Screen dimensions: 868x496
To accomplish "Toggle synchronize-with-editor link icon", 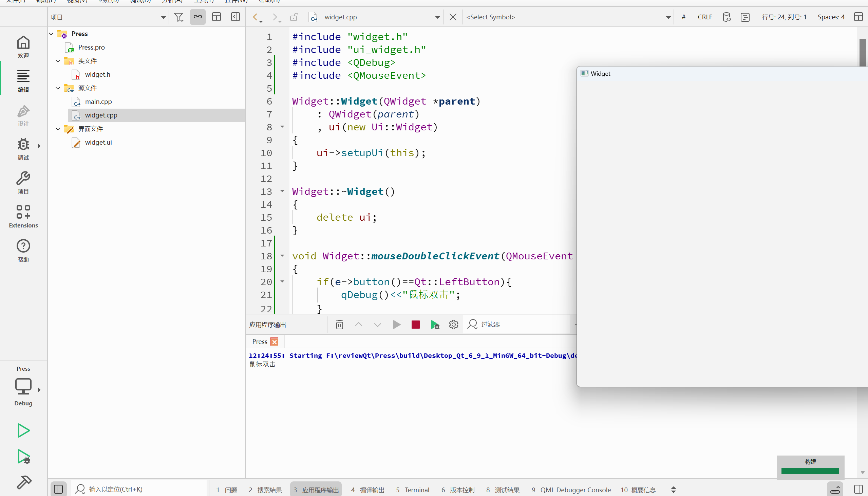I will [x=198, y=17].
